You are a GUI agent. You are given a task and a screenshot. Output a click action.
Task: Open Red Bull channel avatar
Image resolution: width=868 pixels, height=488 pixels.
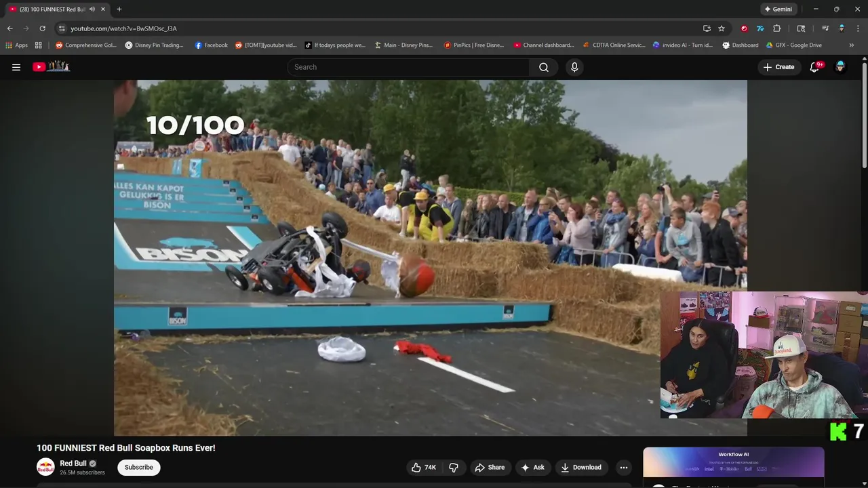point(45,467)
